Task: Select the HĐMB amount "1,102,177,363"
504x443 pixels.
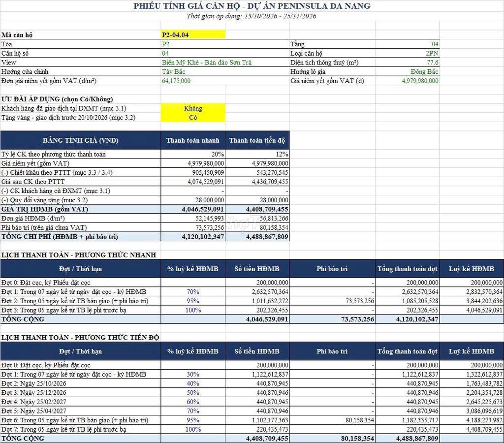Action: coord(270,420)
